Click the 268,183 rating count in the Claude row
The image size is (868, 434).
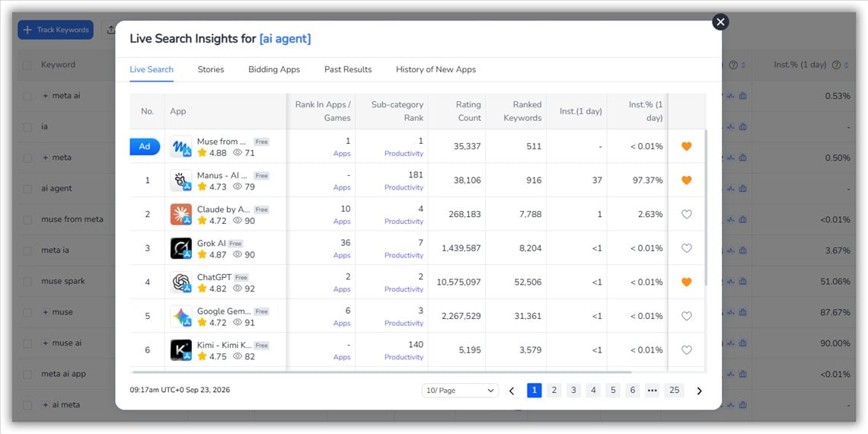coord(465,214)
